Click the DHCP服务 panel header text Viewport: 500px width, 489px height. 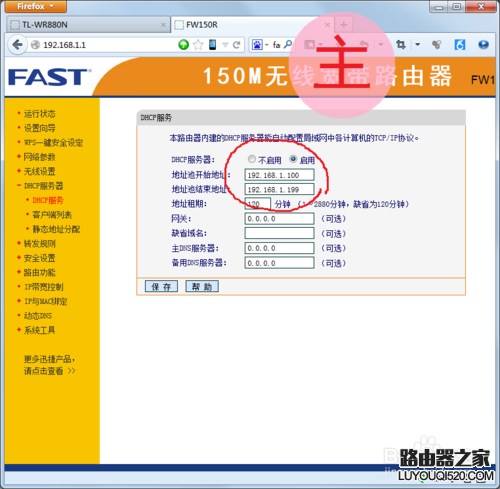[x=156, y=117]
